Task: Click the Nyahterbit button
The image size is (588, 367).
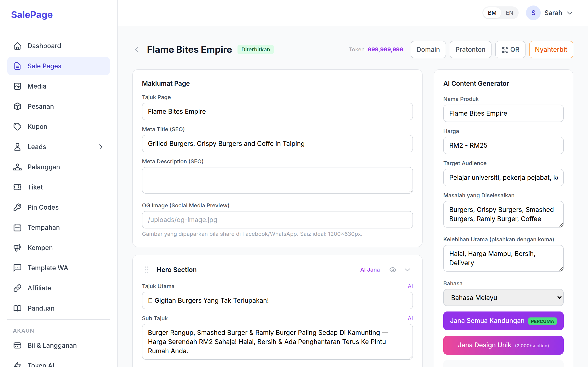Action: click(551, 49)
